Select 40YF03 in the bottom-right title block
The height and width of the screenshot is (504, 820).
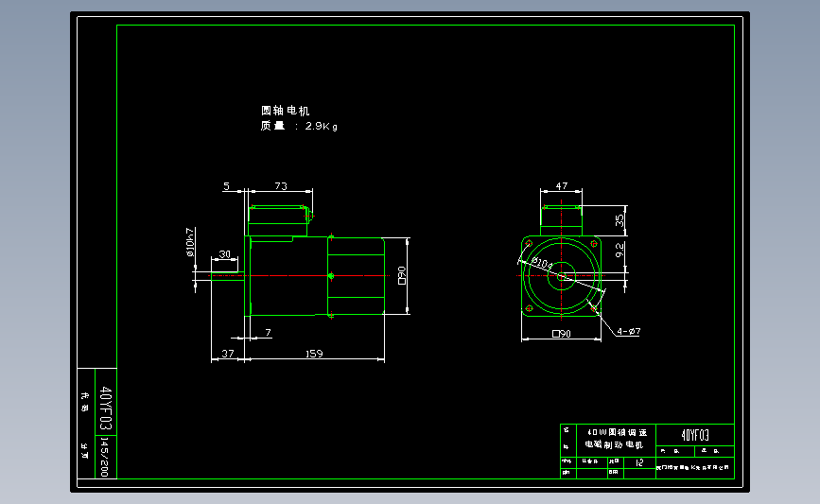coord(695,435)
